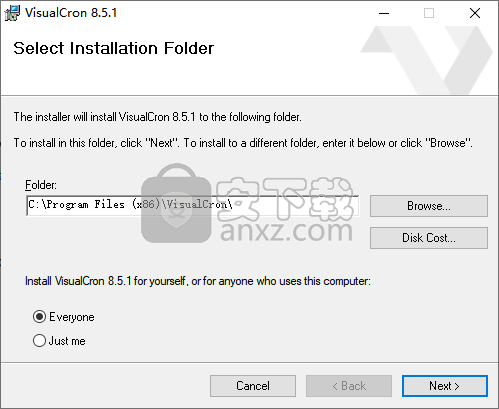Viewport: 499px width, 409px height.
Task: Go to the previous step with Back
Action: pyautogui.click(x=349, y=386)
